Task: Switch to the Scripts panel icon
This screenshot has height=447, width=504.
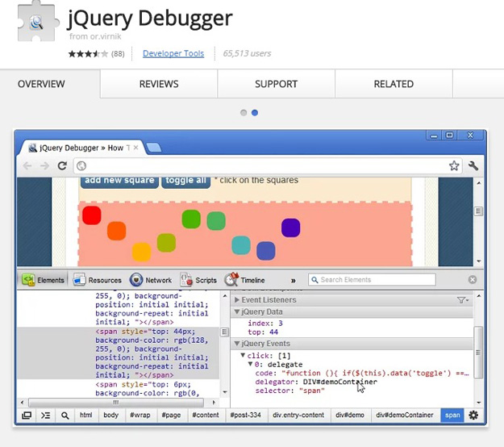Action: point(186,280)
